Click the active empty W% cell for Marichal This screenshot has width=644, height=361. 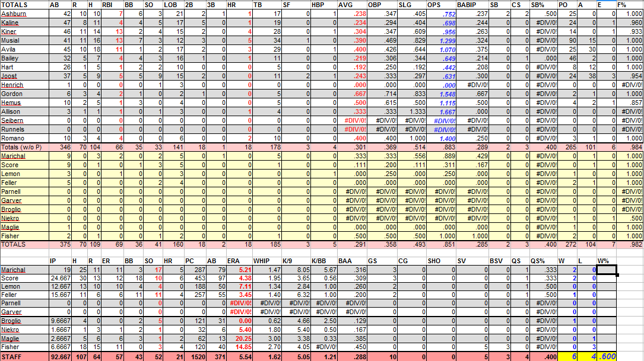point(606,270)
